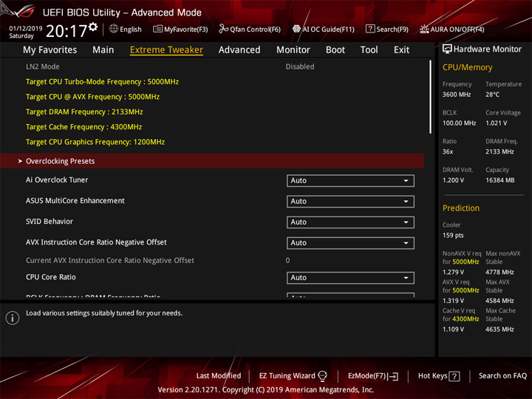Click Capacity 16384 MB value

coord(499,180)
